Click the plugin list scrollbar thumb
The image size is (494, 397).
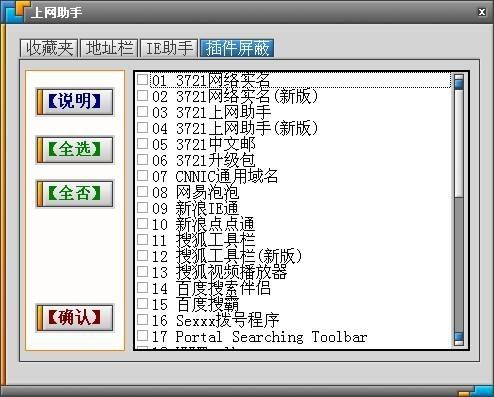[459, 143]
